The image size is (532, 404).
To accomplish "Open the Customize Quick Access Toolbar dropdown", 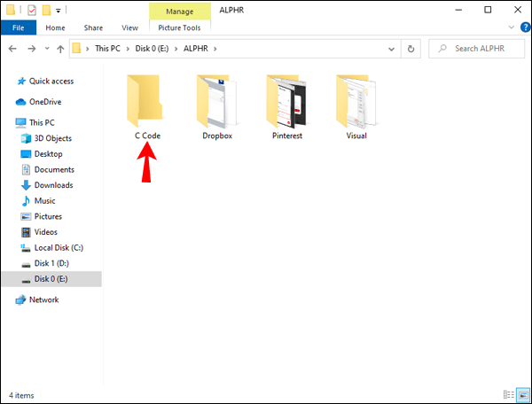I will tap(58, 11).
